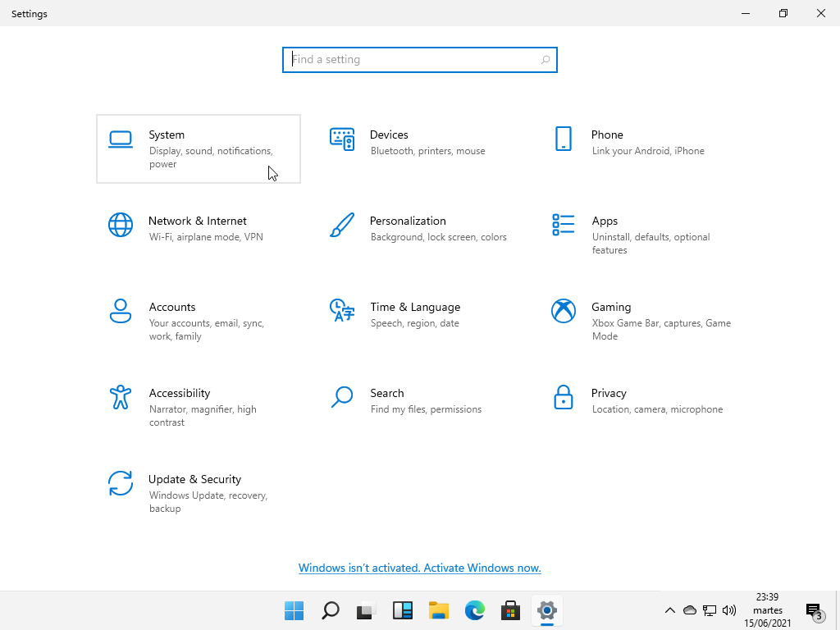Click the Gaming title text
This screenshot has width=840, height=630.
(x=611, y=308)
